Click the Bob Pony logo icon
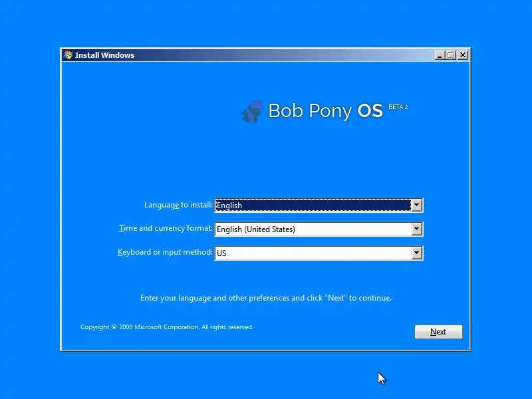The image size is (532, 399). tap(252, 110)
